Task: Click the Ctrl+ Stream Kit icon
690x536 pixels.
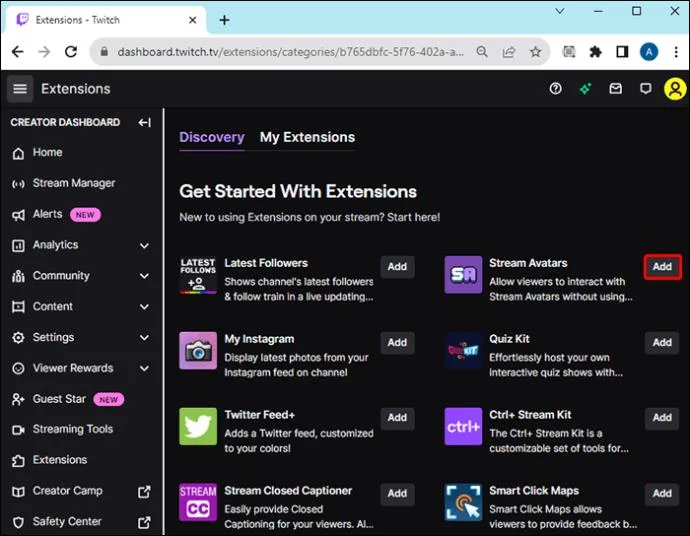Action: (x=463, y=426)
